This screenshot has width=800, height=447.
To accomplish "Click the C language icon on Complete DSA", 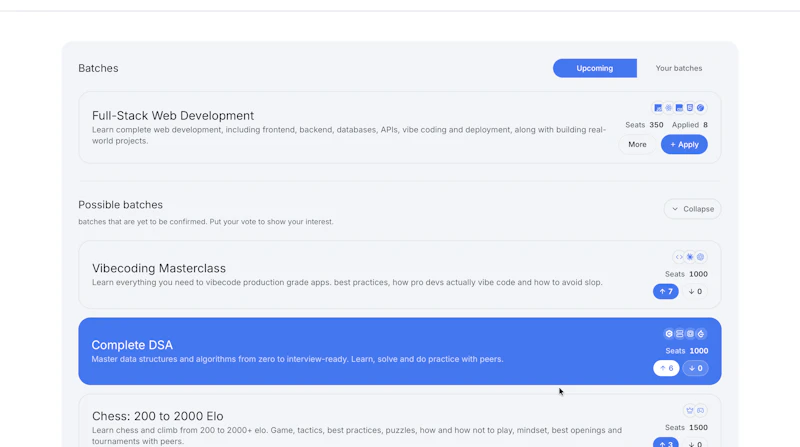I will click(x=668, y=334).
